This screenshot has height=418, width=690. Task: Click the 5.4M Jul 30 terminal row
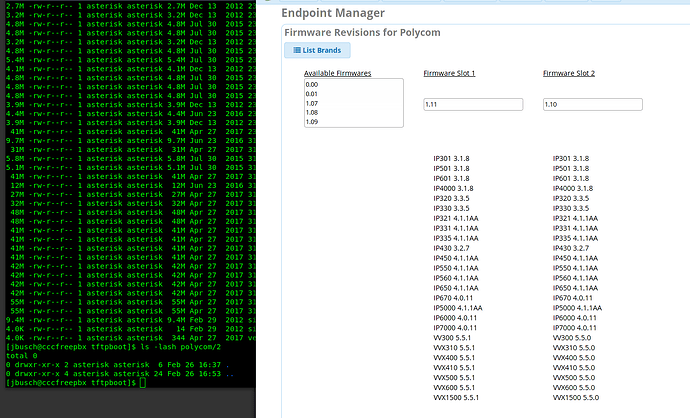pos(130,60)
